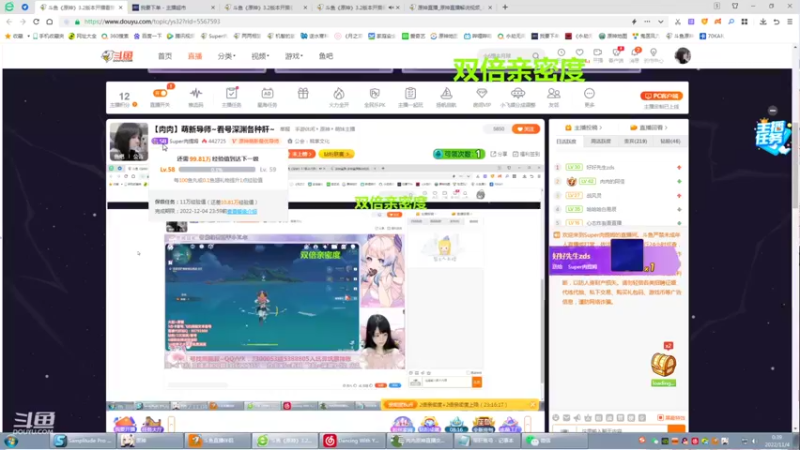Screen dimensions: 800x450
Task: Refresh the browser page
Action: pyautogui.click(x=36, y=22)
